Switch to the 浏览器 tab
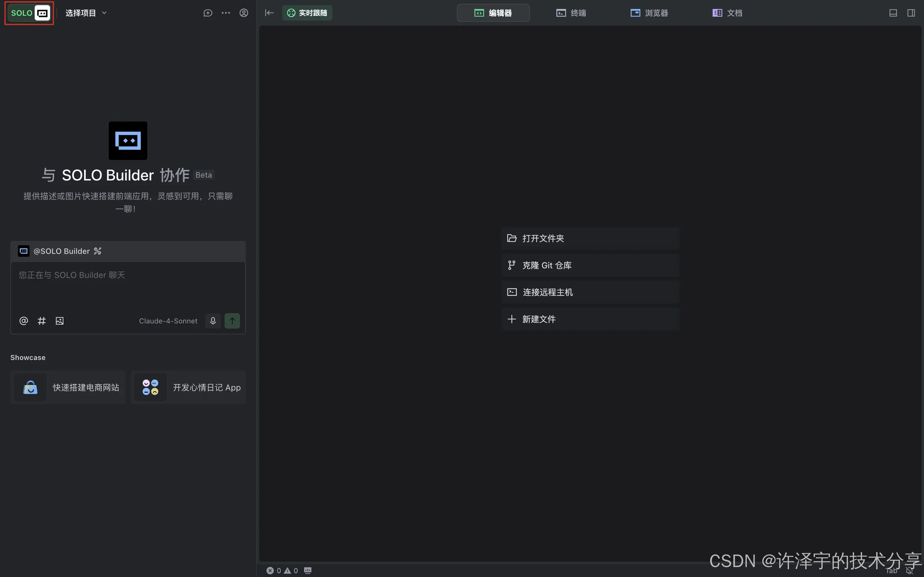Viewport: 924px width, 577px height. pyautogui.click(x=649, y=13)
